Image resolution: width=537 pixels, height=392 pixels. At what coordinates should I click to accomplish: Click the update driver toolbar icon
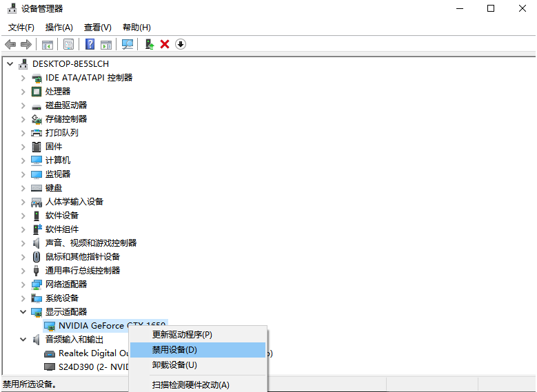pyautogui.click(x=149, y=44)
